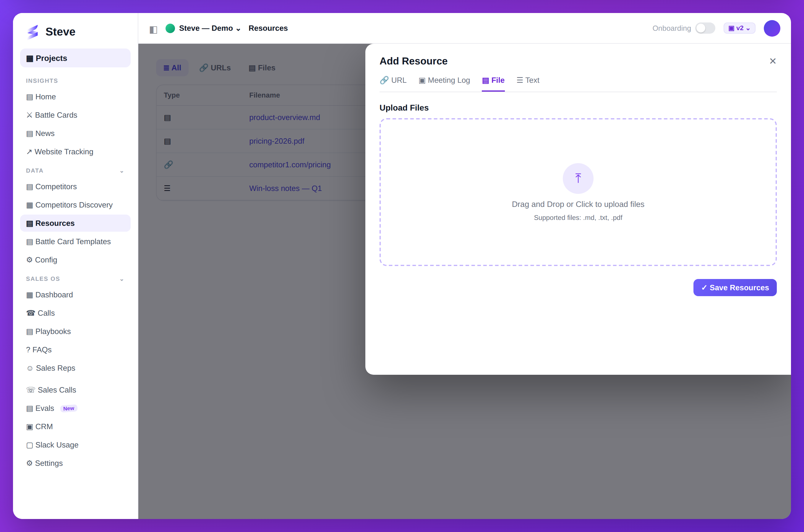Select the All filter tab
The image size is (804, 532).
(172, 68)
